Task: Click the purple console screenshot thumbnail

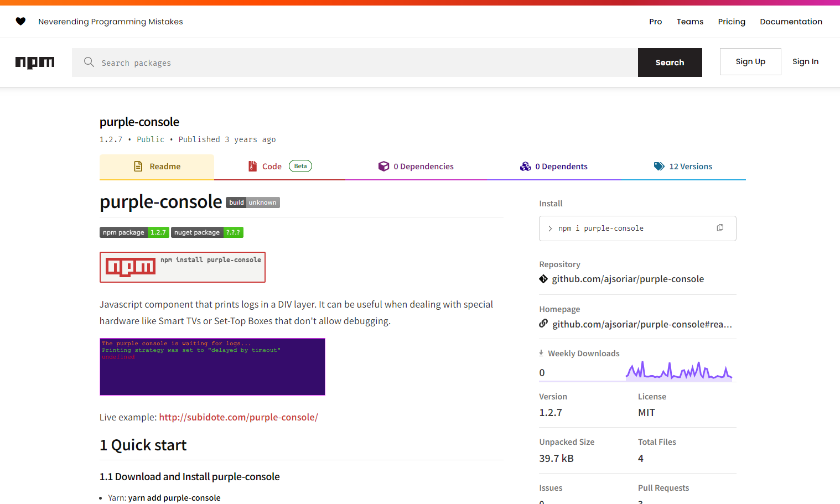Action: pyautogui.click(x=212, y=367)
